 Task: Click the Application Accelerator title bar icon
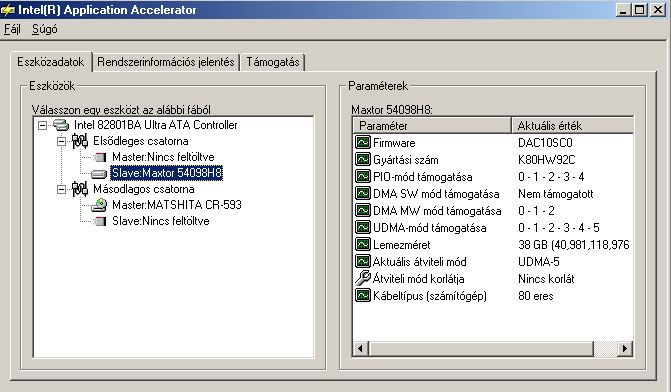[8, 10]
